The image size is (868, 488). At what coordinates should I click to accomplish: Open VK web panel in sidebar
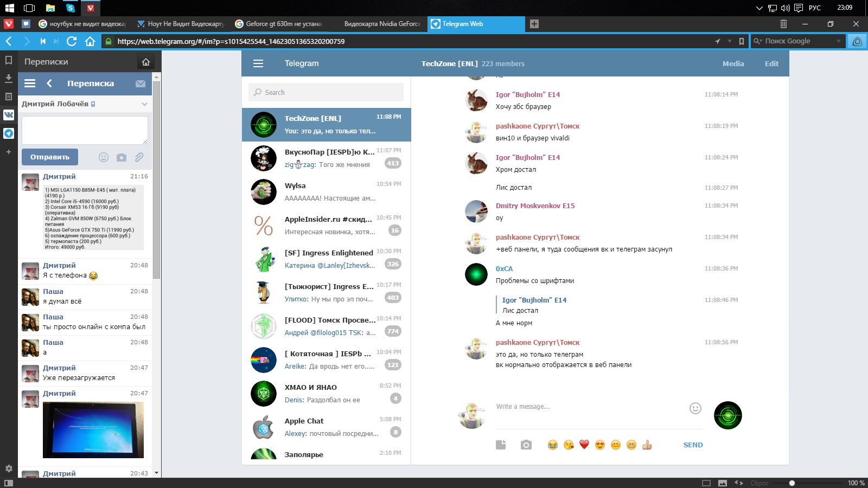(x=9, y=115)
